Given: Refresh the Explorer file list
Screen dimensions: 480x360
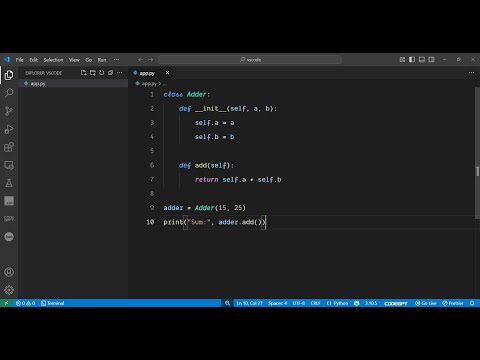Looking at the screenshot, I should 102,73.
